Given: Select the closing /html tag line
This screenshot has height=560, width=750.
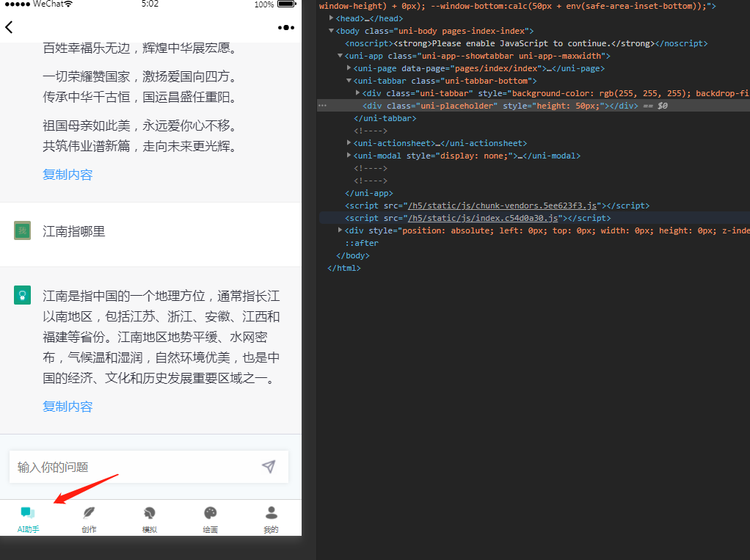Looking at the screenshot, I should (344, 268).
